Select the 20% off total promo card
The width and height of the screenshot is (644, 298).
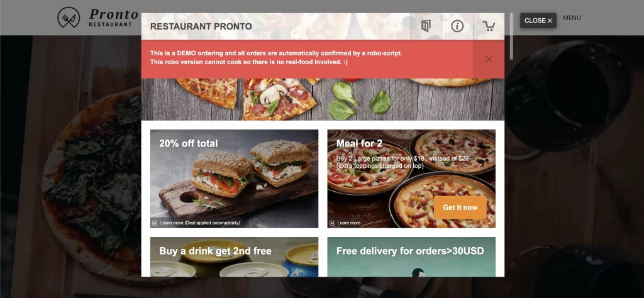234,179
